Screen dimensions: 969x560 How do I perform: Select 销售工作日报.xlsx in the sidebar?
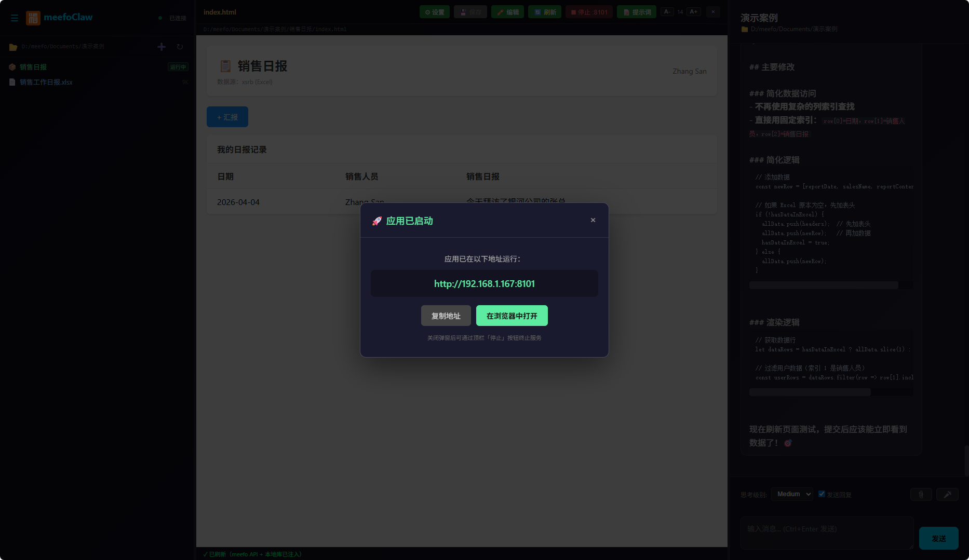[x=46, y=81]
